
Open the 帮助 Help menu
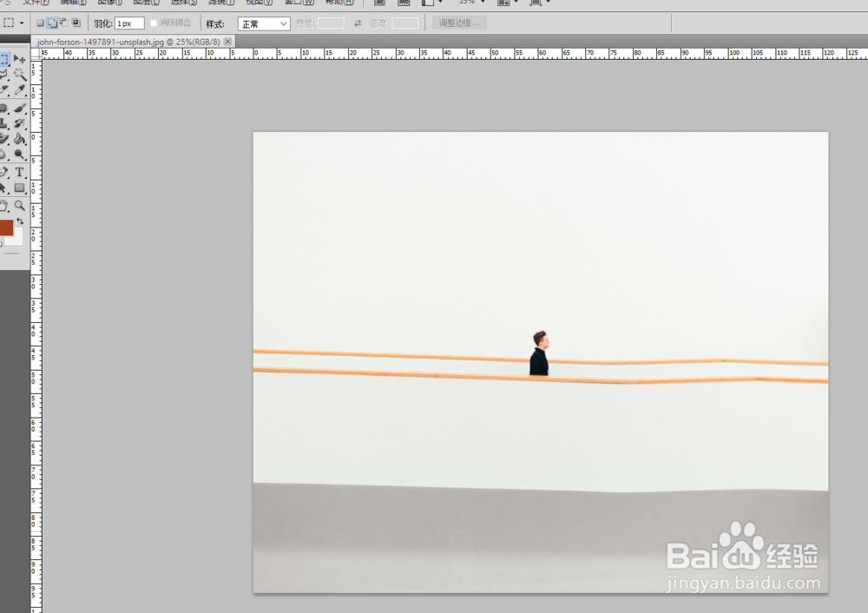click(x=339, y=3)
